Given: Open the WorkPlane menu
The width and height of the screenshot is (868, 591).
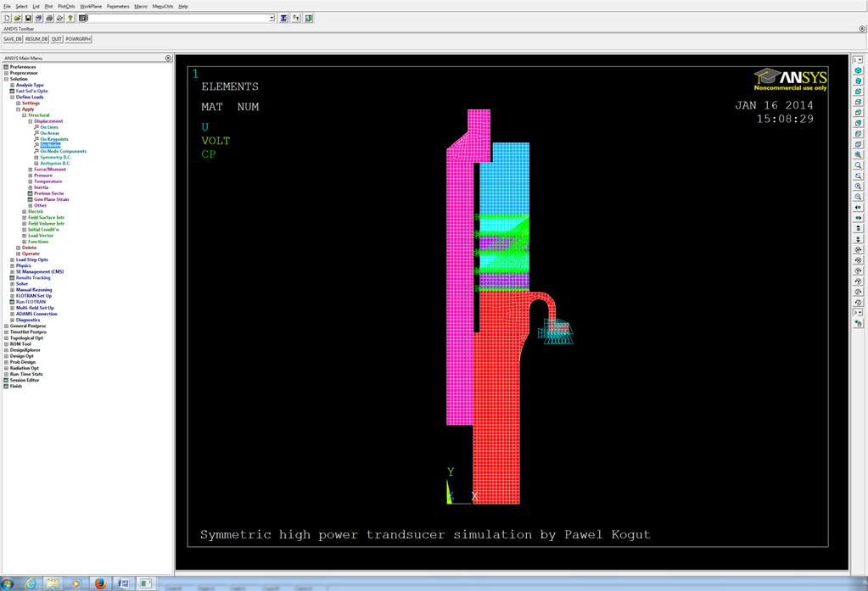Looking at the screenshot, I should (91, 6).
